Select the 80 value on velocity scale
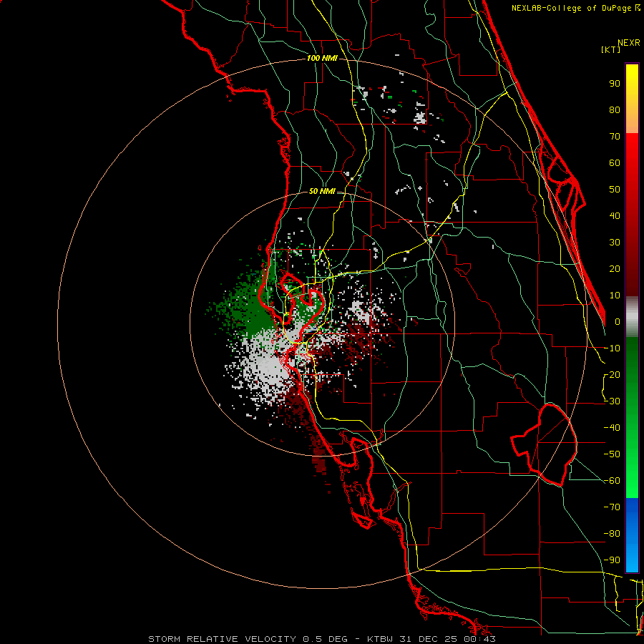 point(615,110)
